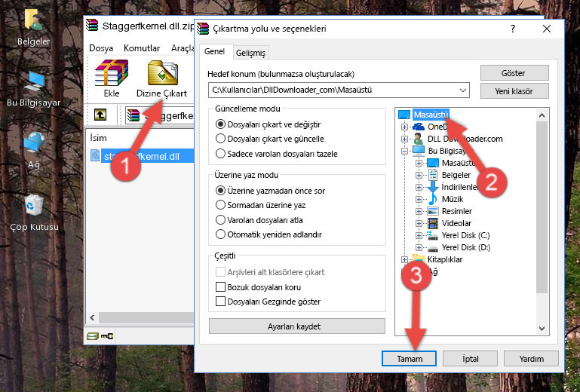The height and width of the screenshot is (392, 580).
Task: Click the folder tree vertical scrollbar
Action: [x=542, y=207]
